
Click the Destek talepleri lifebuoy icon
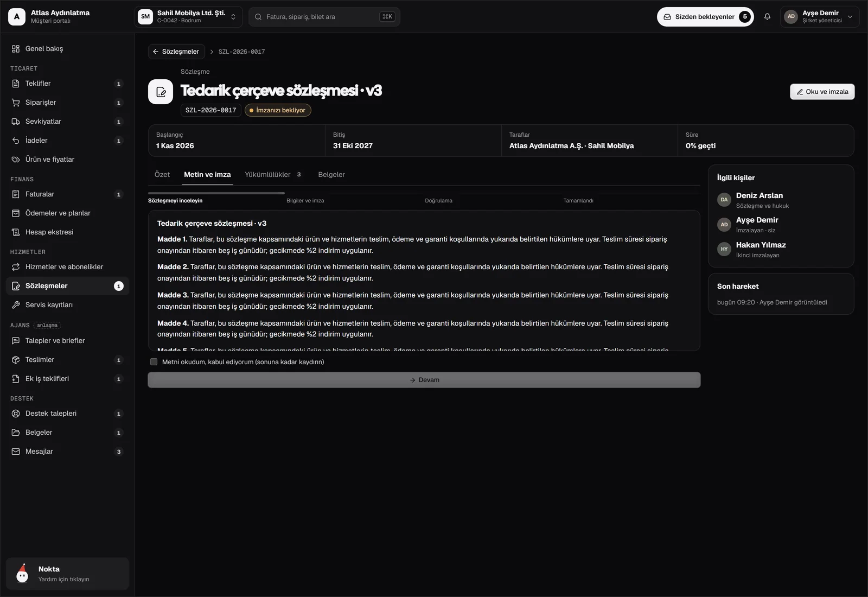16,414
